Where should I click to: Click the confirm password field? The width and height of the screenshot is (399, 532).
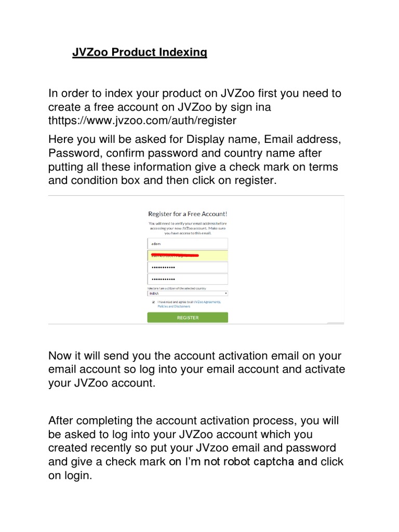pyautogui.click(x=188, y=279)
